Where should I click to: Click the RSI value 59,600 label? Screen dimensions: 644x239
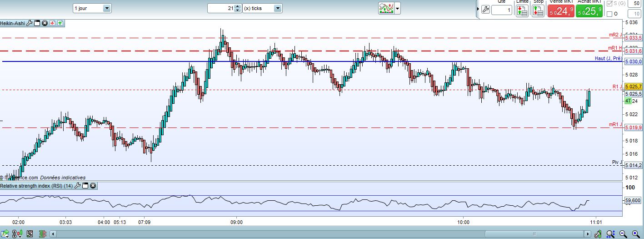[633, 200]
